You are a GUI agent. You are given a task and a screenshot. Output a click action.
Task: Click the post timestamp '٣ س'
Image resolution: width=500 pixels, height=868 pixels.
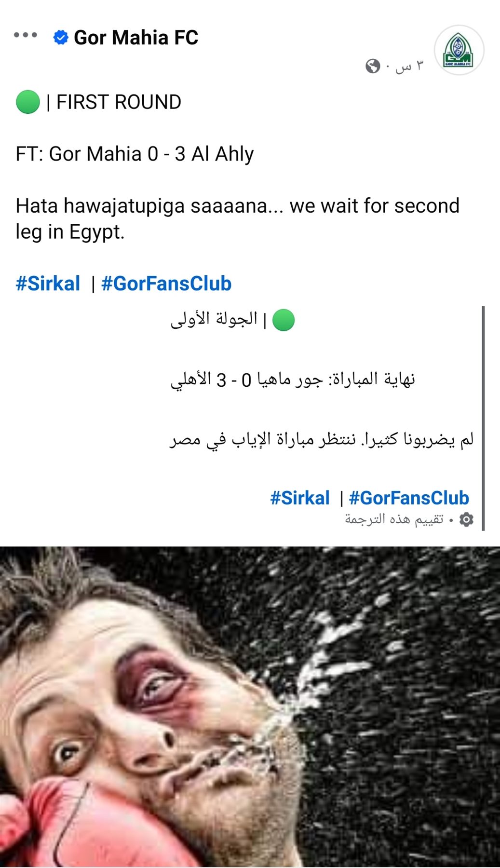[x=409, y=66]
